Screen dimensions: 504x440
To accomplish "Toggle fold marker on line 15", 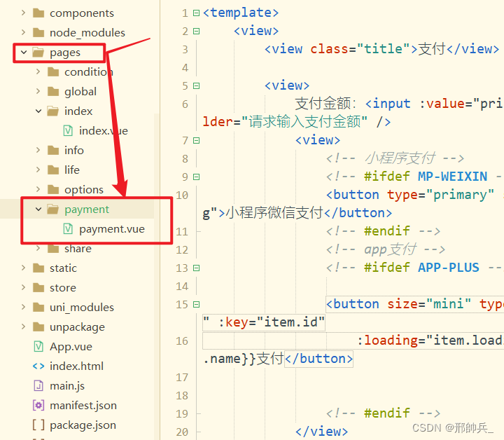I will [x=196, y=304].
